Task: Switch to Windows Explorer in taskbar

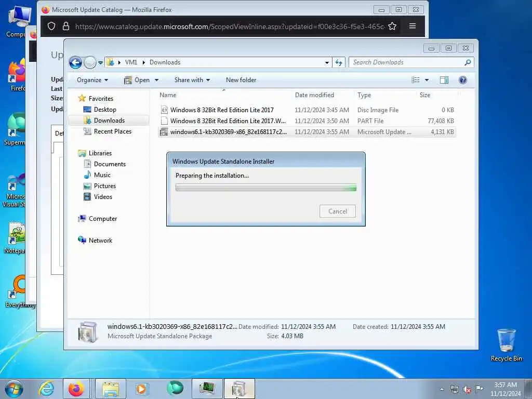Action: 111,389
